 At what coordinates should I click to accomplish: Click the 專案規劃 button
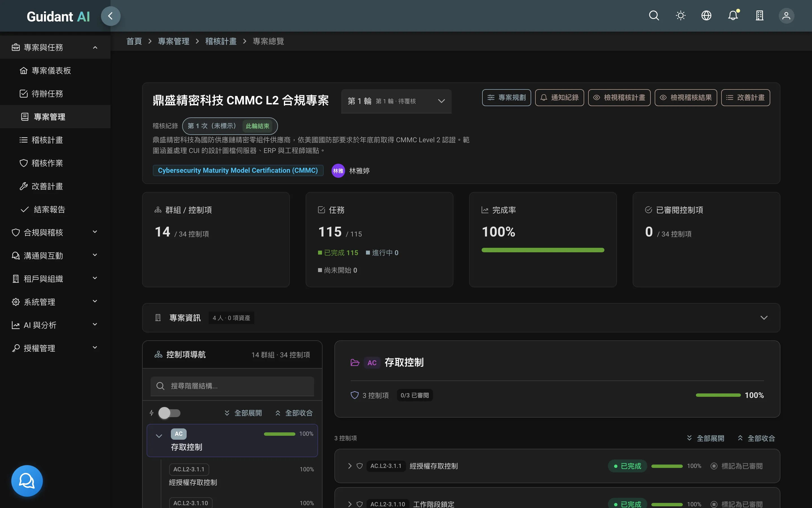pyautogui.click(x=506, y=98)
